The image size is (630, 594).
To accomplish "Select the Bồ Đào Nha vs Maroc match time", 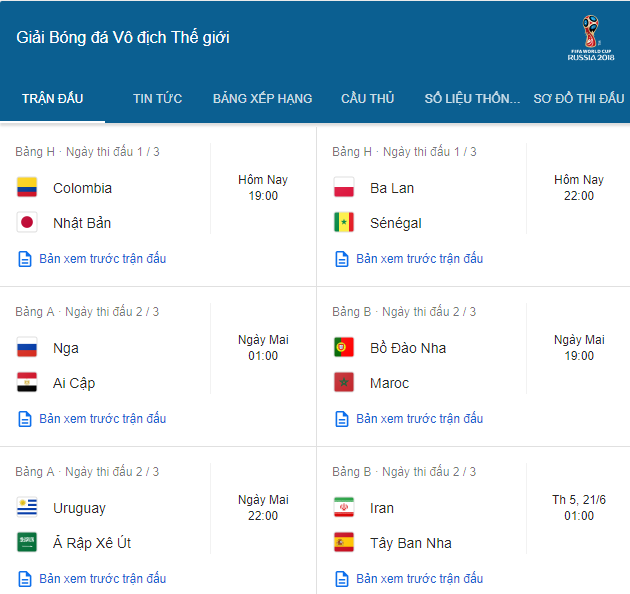I will 579,348.
